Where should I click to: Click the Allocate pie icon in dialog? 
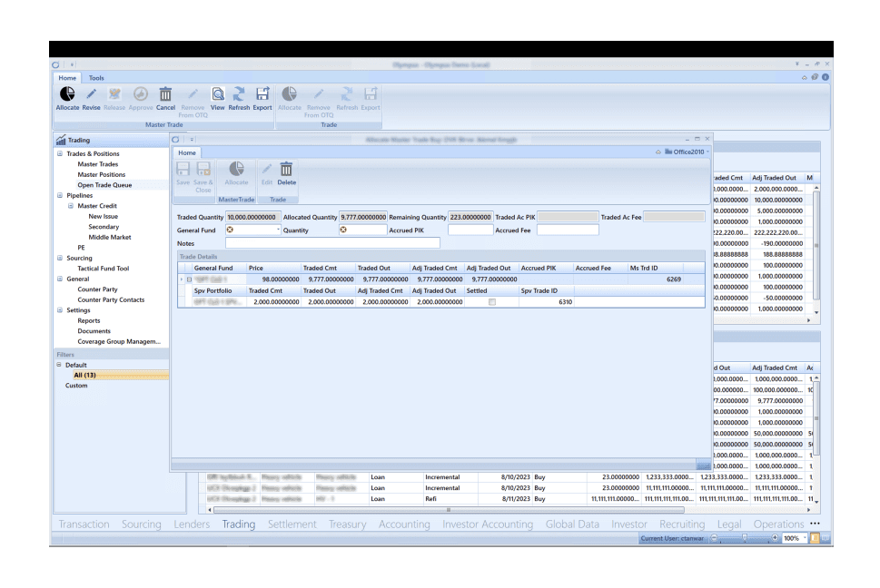coord(236,169)
